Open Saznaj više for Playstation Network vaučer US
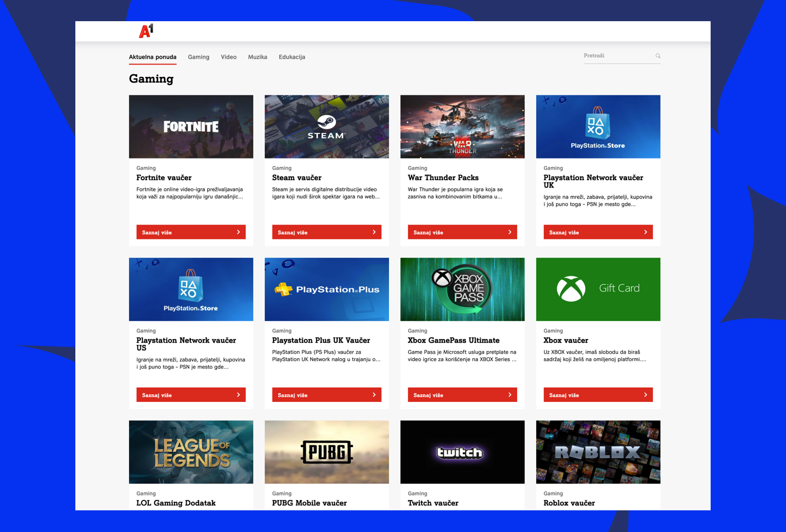 coord(191,395)
